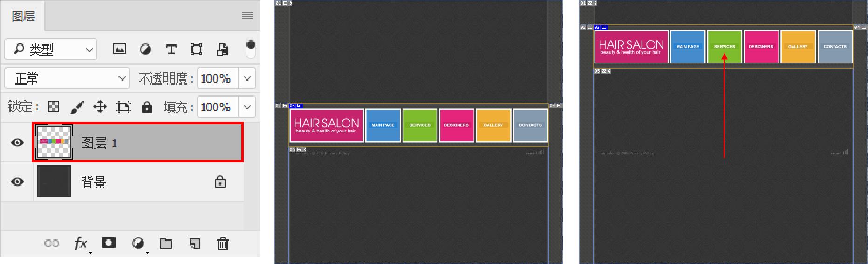This screenshot has width=868, height=264.
Task: Click the 背景 layer lock icon
Action: [x=220, y=181]
